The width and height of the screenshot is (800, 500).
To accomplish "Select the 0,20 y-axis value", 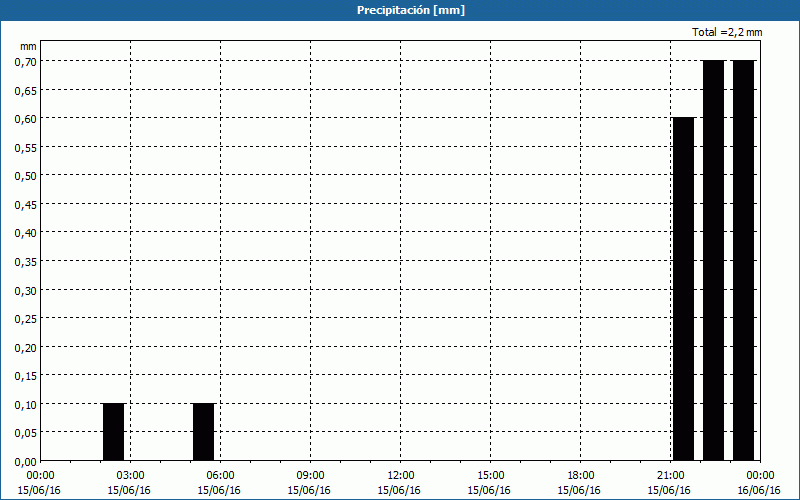I will pyautogui.click(x=26, y=347).
